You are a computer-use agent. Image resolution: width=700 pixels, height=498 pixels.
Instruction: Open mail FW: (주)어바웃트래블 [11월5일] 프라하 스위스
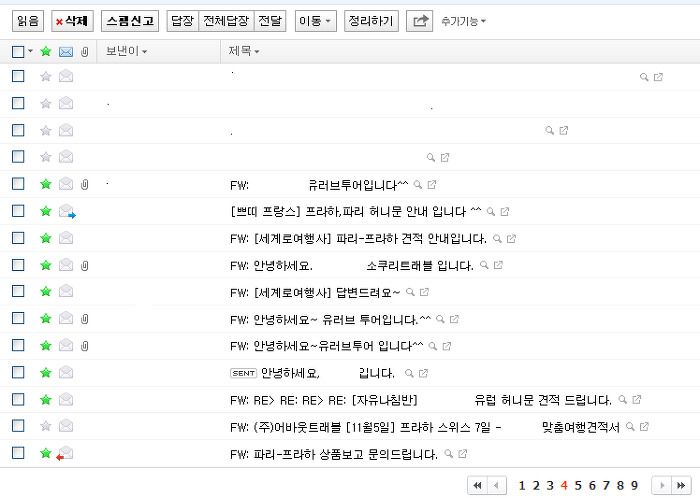pos(425,427)
